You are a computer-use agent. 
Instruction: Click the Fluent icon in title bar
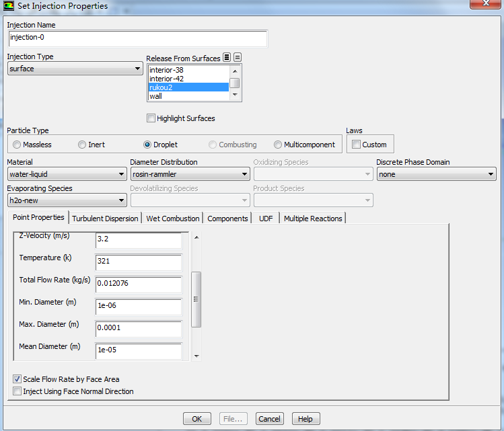tap(8, 6)
